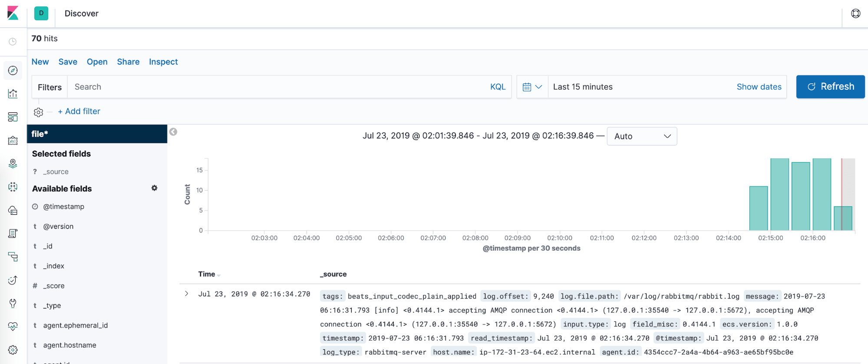Select the @timestamp field

coord(63,207)
